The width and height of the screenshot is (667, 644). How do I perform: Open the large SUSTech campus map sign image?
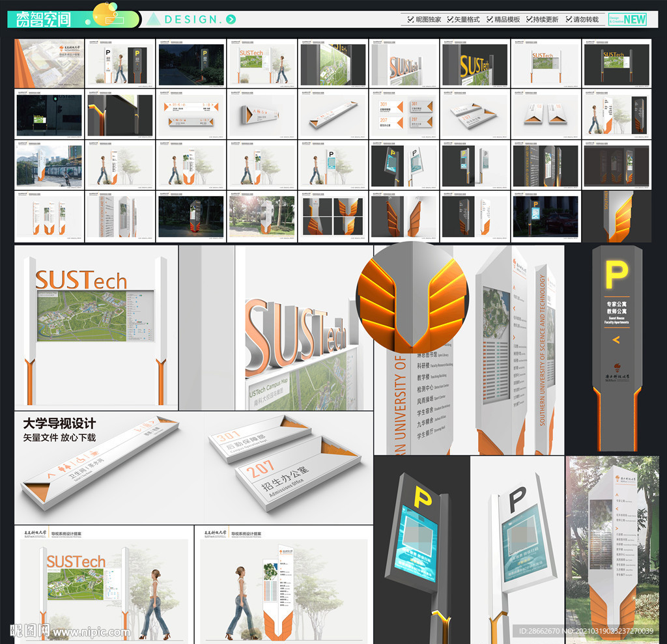coord(96,327)
